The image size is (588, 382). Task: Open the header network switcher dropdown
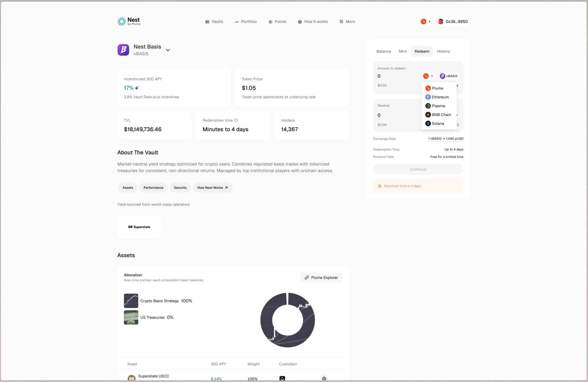(x=426, y=21)
